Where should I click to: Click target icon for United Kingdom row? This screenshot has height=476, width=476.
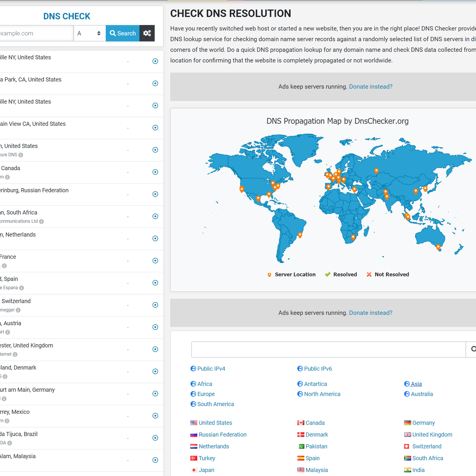click(155, 349)
